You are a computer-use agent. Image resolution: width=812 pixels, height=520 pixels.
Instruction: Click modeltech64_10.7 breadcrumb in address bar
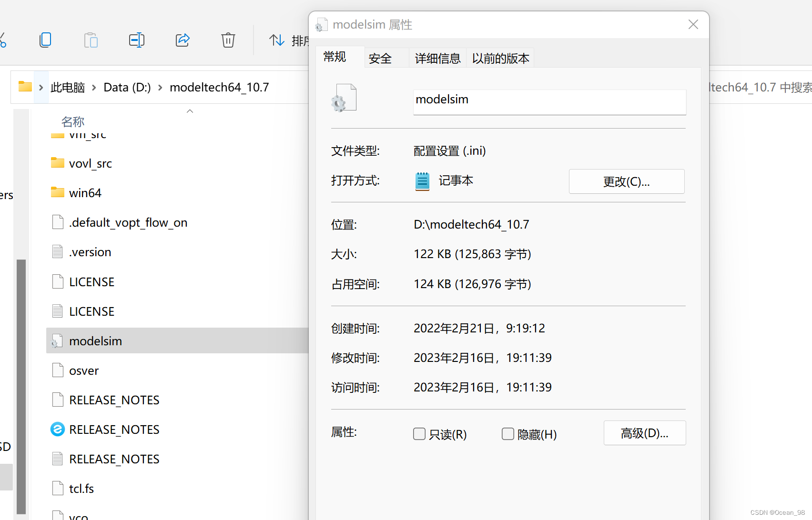(x=219, y=88)
